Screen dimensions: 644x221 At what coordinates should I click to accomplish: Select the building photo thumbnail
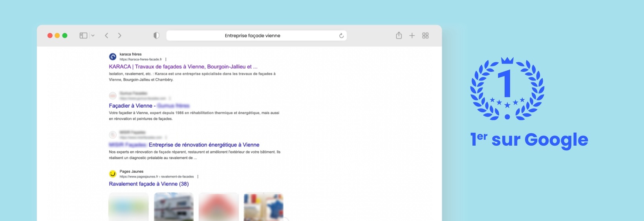[174, 207]
